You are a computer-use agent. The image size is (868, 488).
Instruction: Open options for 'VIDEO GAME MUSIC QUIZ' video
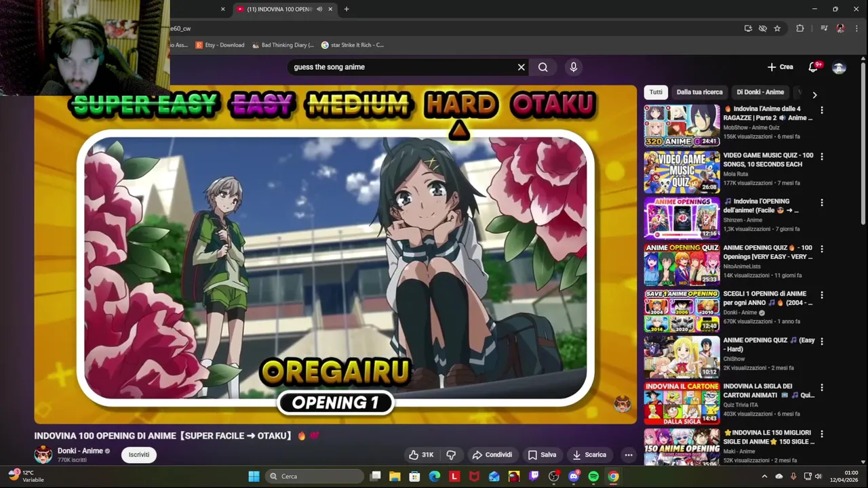(x=821, y=156)
